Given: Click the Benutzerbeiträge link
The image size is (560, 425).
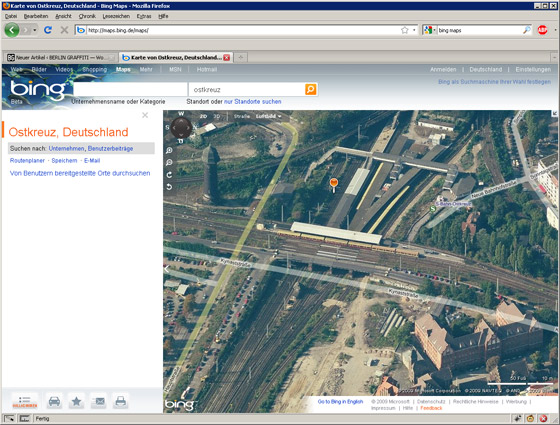Looking at the screenshot, I should 110,148.
